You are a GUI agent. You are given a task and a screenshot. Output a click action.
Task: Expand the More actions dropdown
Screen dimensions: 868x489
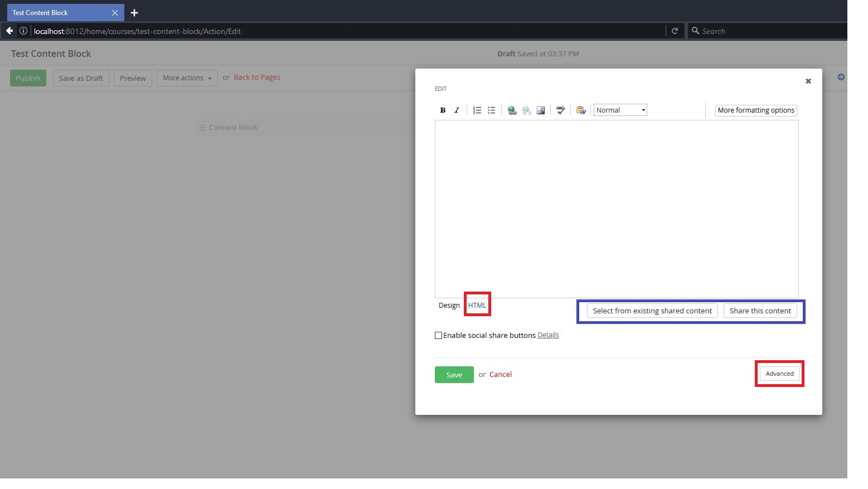(187, 78)
